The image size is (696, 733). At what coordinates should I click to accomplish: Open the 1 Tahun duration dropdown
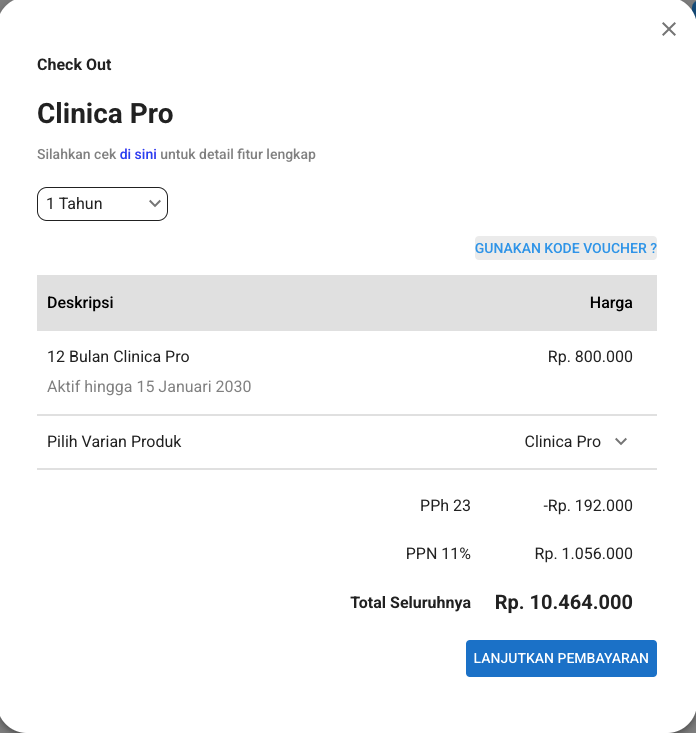pyautogui.click(x=102, y=204)
